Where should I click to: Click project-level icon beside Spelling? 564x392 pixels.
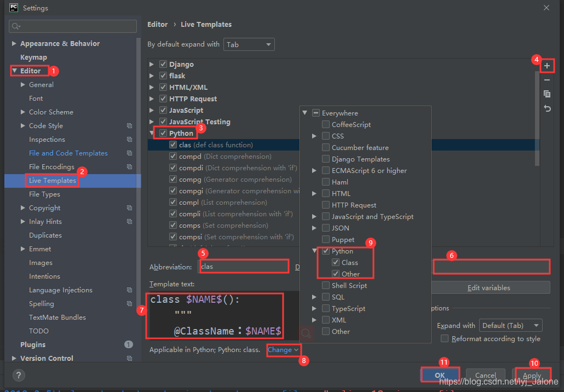(129, 303)
